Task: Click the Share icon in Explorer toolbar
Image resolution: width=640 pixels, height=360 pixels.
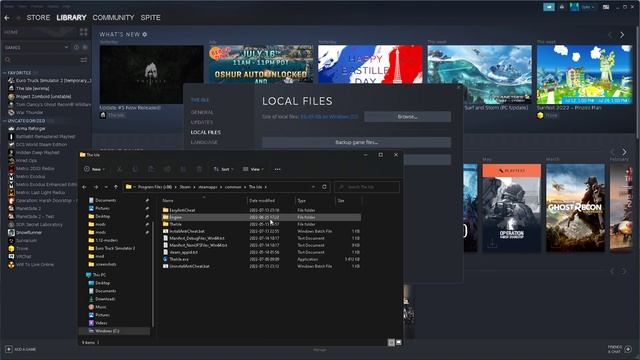Action: (183, 169)
